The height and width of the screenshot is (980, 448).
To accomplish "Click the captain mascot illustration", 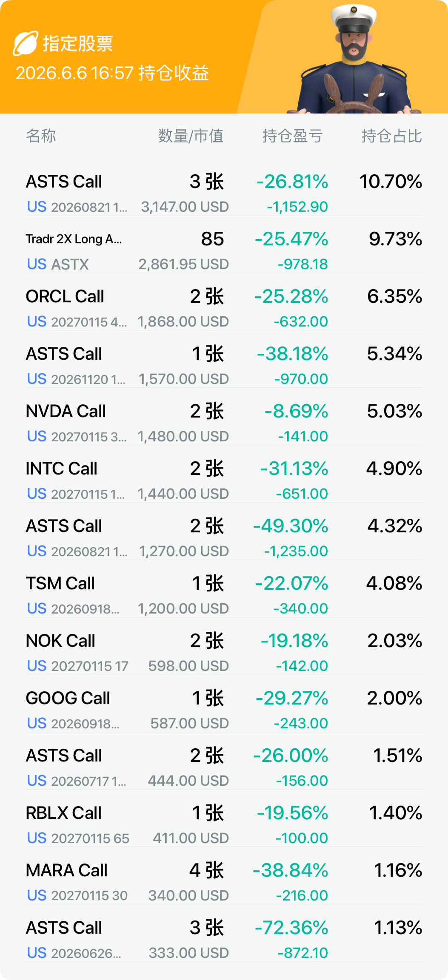I will [355, 60].
